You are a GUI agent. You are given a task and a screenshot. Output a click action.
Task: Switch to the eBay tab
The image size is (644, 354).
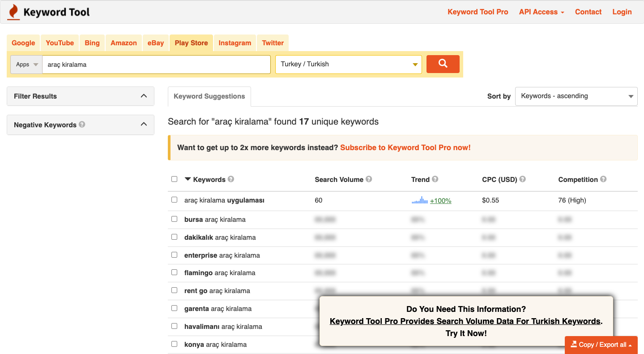click(156, 43)
